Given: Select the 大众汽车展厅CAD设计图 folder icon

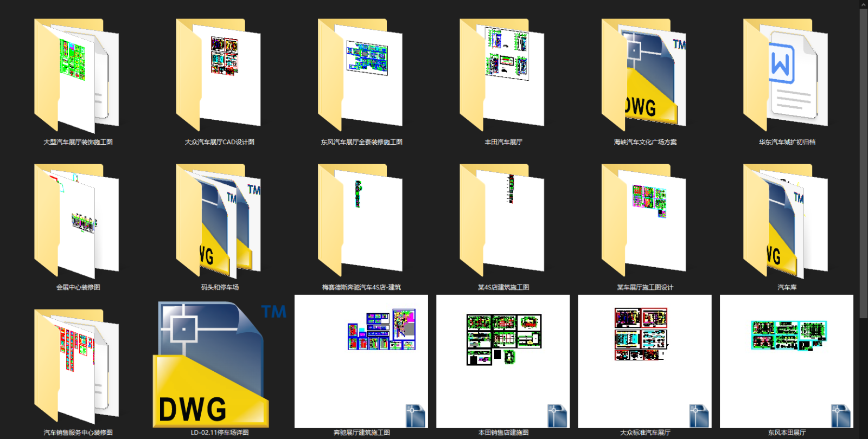Looking at the screenshot, I should 218,76.
